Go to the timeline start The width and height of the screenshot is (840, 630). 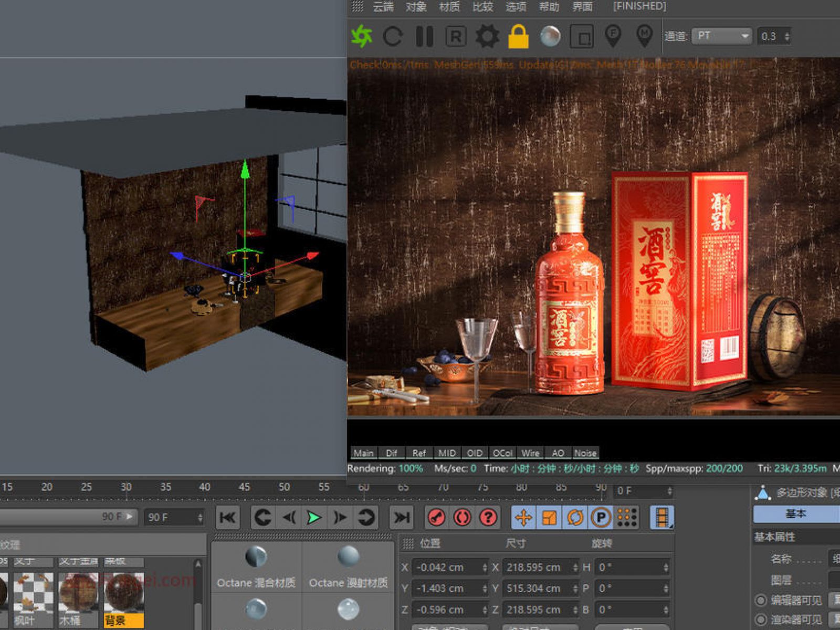[228, 518]
